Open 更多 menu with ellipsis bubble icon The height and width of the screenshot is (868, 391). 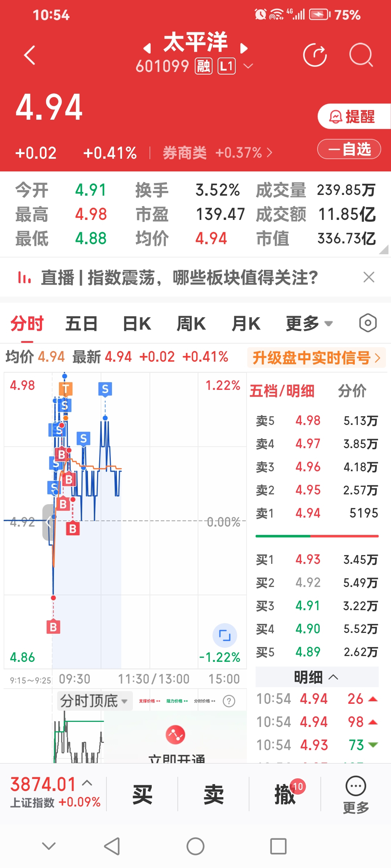[356, 795]
